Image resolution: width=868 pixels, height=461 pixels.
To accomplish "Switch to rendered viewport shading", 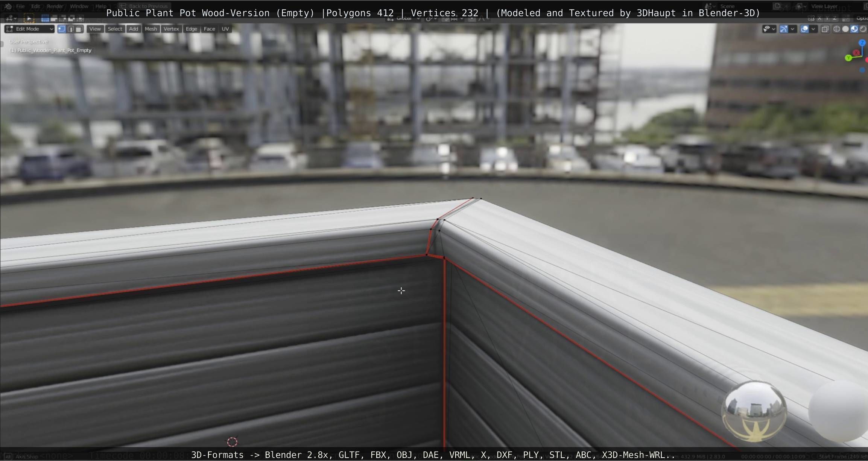I will 863,29.
